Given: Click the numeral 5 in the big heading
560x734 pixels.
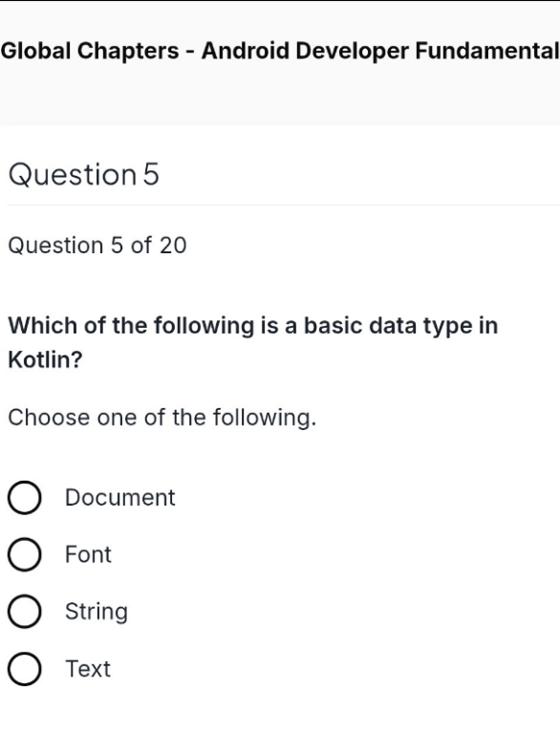Looking at the screenshot, I should click(x=151, y=175).
